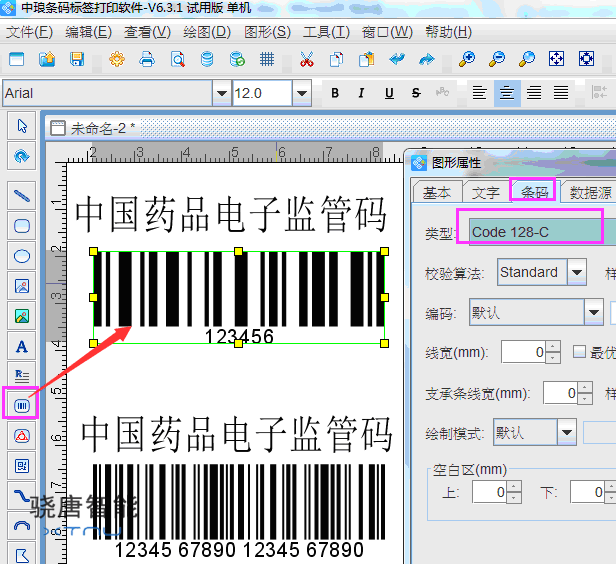This screenshot has height=564, width=616.
Task: Switch to the 数据源 tab
Action: (590, 192)
